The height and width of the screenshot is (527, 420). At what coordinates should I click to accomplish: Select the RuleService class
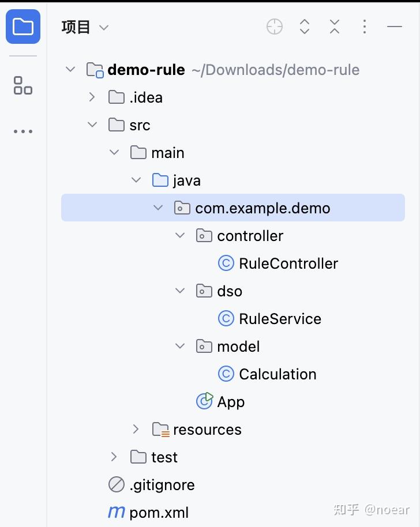280,319
